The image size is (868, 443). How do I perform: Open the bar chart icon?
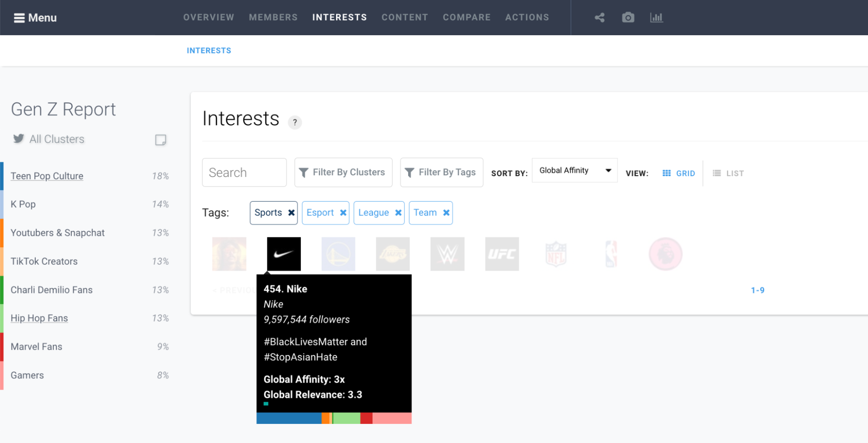click(656, 18)
